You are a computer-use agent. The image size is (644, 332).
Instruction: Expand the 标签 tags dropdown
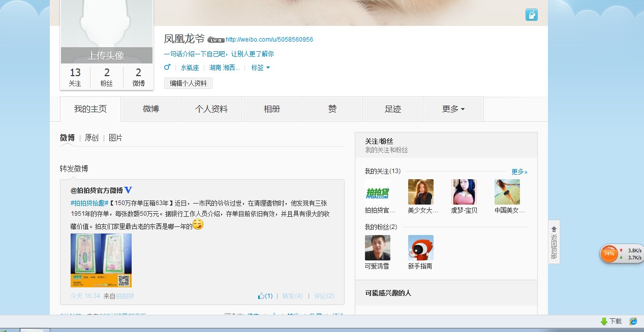click(x=260, y=68)
